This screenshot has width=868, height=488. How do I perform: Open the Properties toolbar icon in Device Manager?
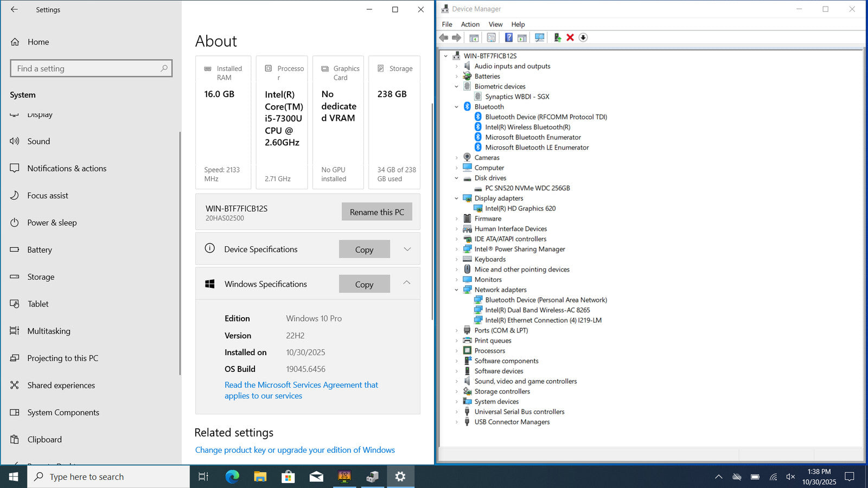click(491, 37)
